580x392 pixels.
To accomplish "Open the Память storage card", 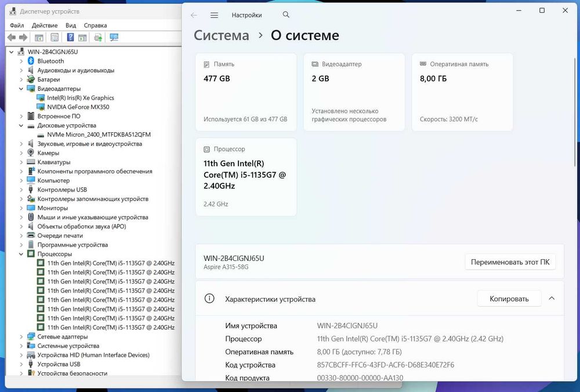I will pos(246,92).
